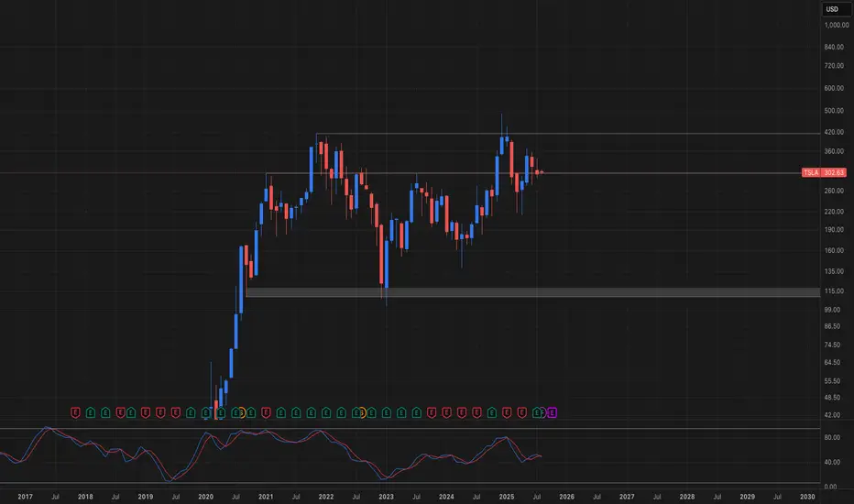Click the 135.00 price axis label
The image size is (854, 504).
[834, 271]
